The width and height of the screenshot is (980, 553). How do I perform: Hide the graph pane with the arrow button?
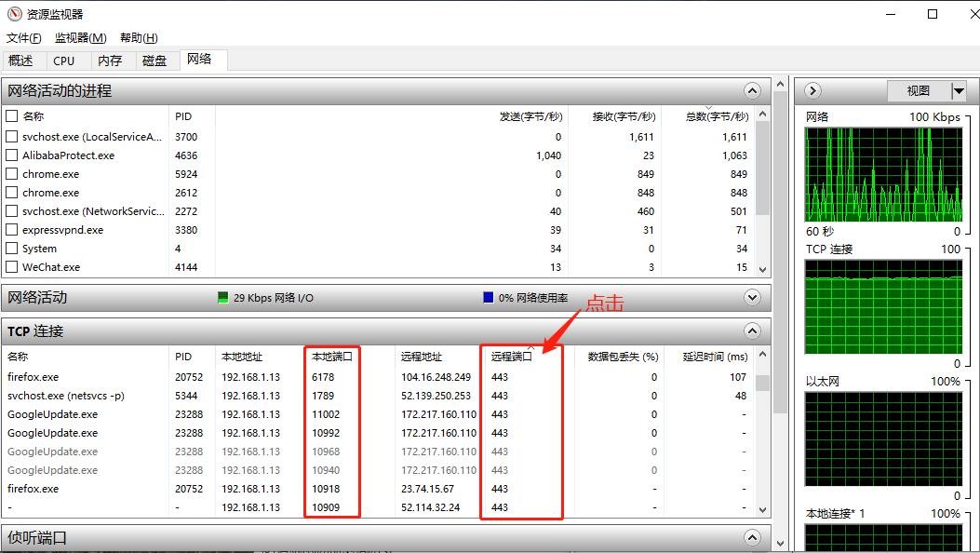(812, 90)
